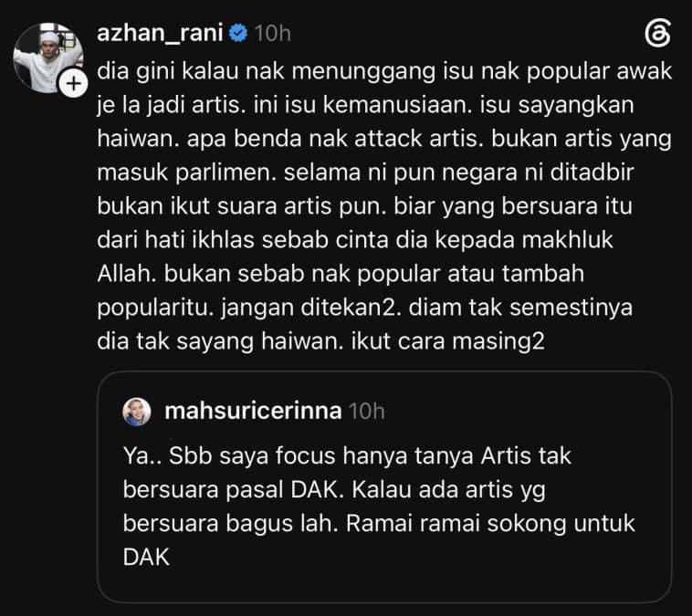Screen dimensions: 692x616
Task: Open the mahsuricerinna username link
Action: (253, 412)
